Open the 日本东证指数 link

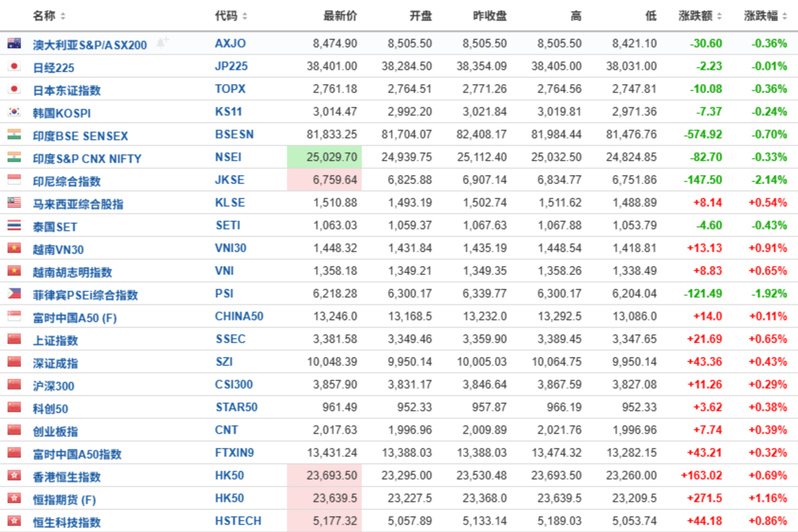coord(67,90)
